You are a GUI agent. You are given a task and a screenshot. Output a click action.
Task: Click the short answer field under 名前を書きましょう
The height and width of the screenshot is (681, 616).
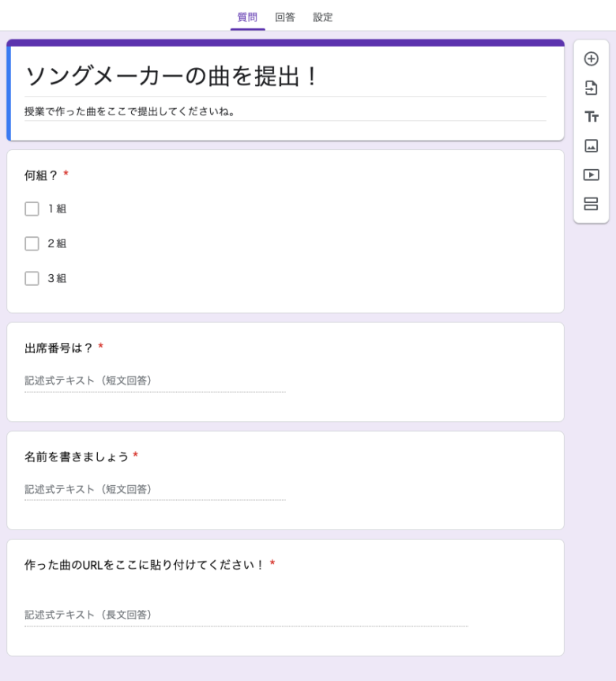click(x=155, y=490)
